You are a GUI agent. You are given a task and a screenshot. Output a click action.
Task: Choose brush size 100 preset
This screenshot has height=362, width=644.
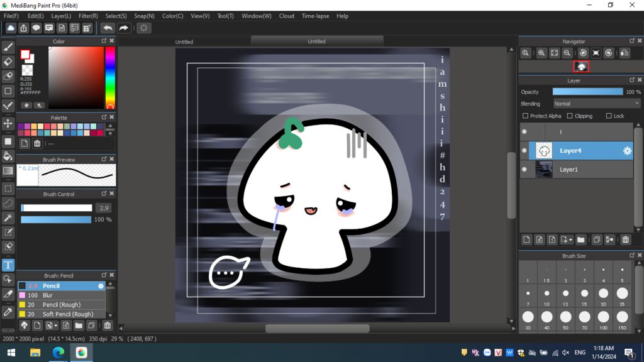603,319
